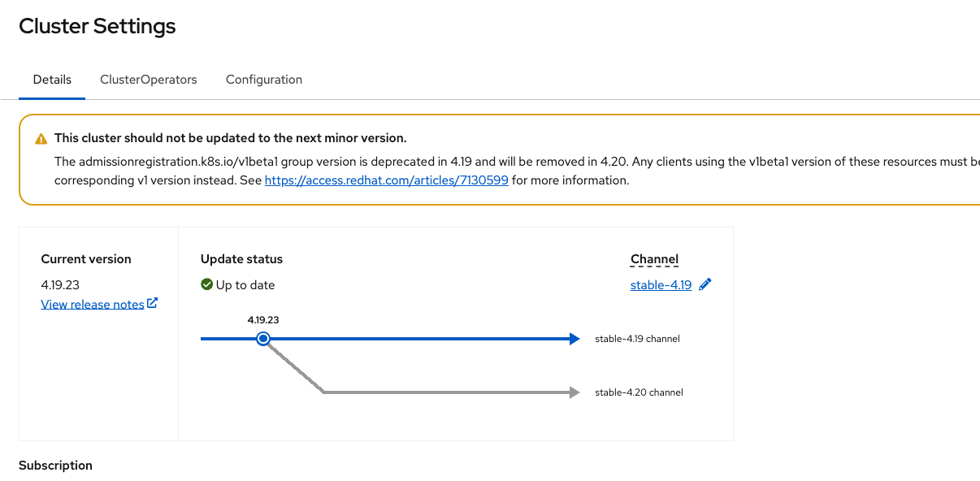Open the View release notes link
This screenshot has height=481, width=980.
(93, 304)
